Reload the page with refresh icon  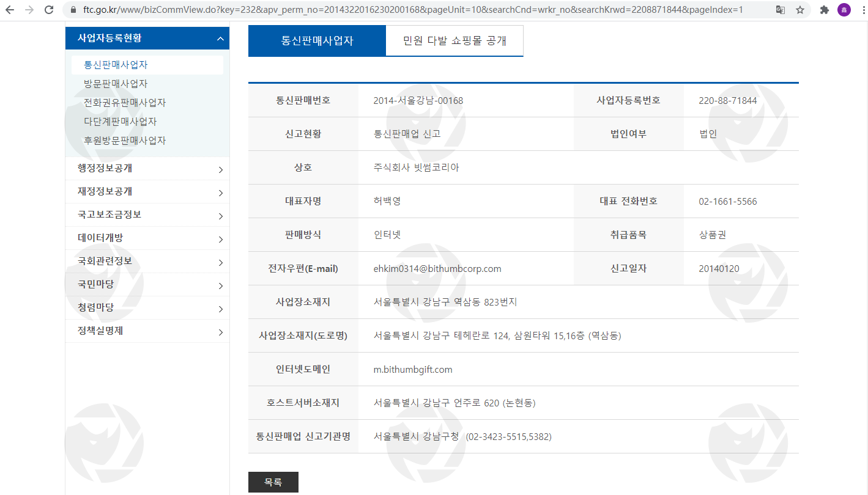(x=49, y=10)
